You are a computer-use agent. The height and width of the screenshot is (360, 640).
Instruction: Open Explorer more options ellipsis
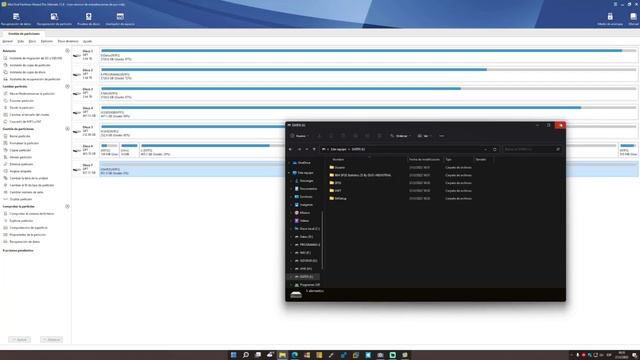(x=442, y=136)
